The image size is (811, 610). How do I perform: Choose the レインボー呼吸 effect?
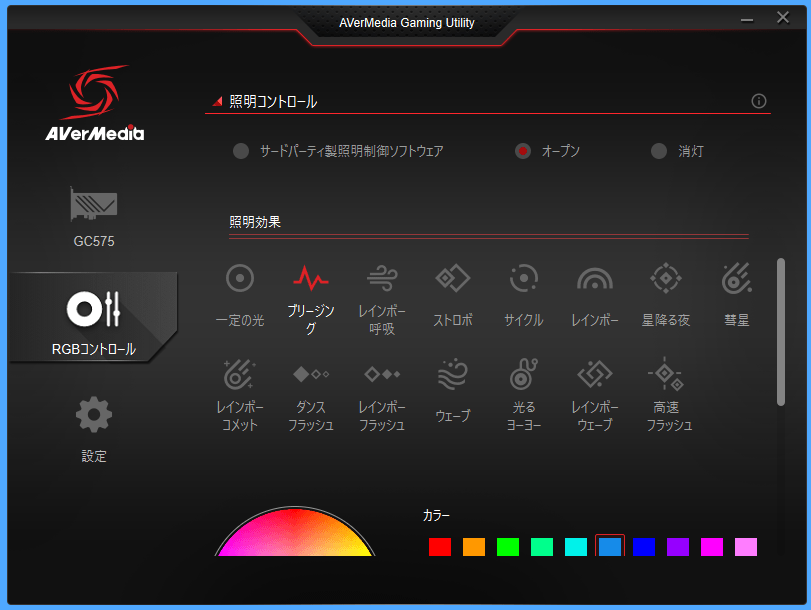click(382, 299)
